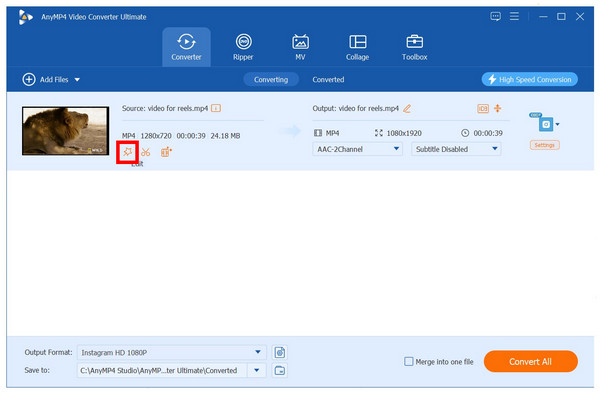Open the Subtitle Disabled dropdown
This screenshot has width=600, height=393.
(x=456, y=149)
